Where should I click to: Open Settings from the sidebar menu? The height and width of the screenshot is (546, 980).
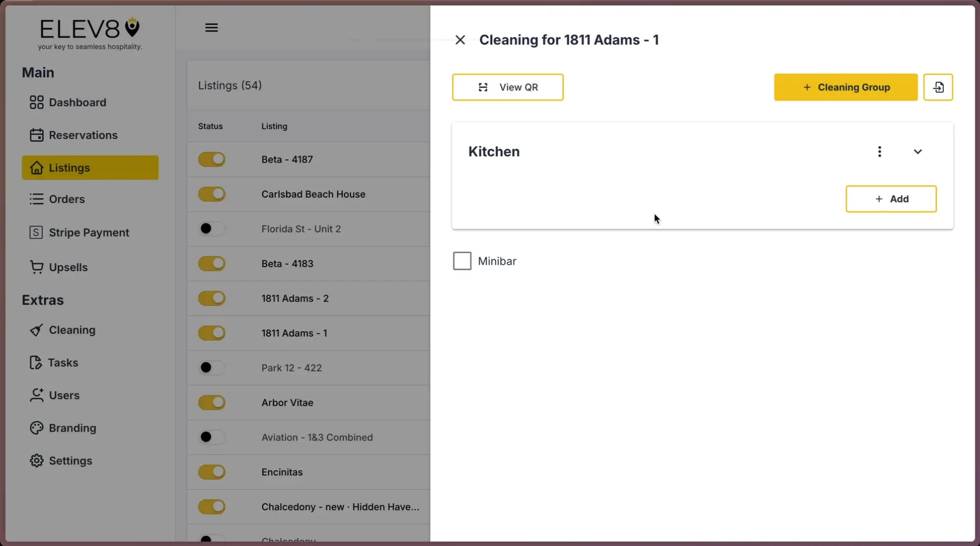click(70, 460)
